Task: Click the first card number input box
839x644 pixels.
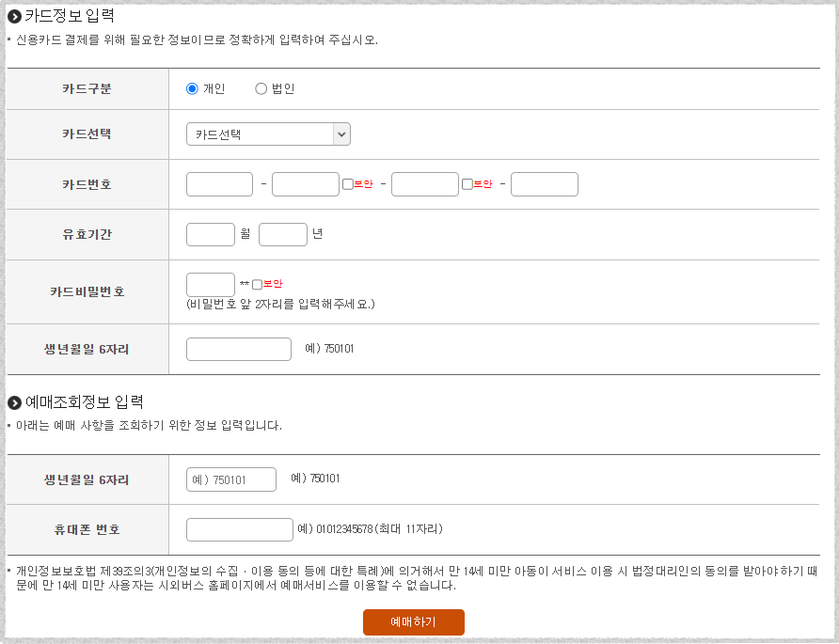Action: 219,184
